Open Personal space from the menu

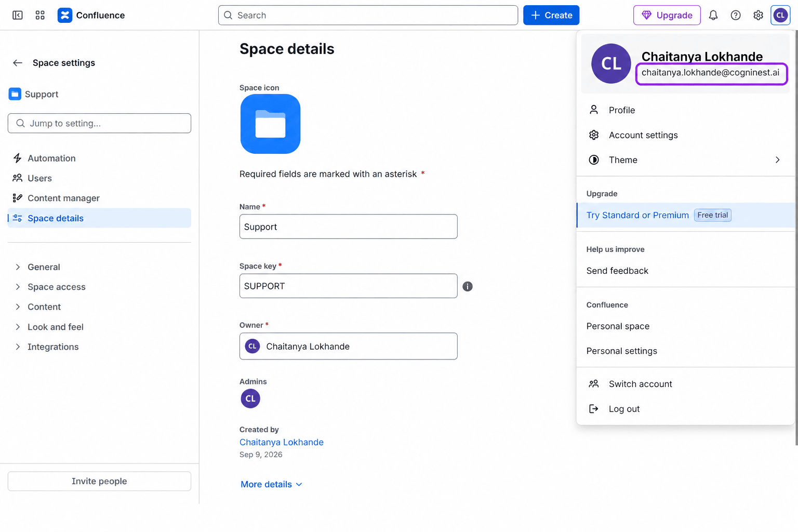coord(686,326)
